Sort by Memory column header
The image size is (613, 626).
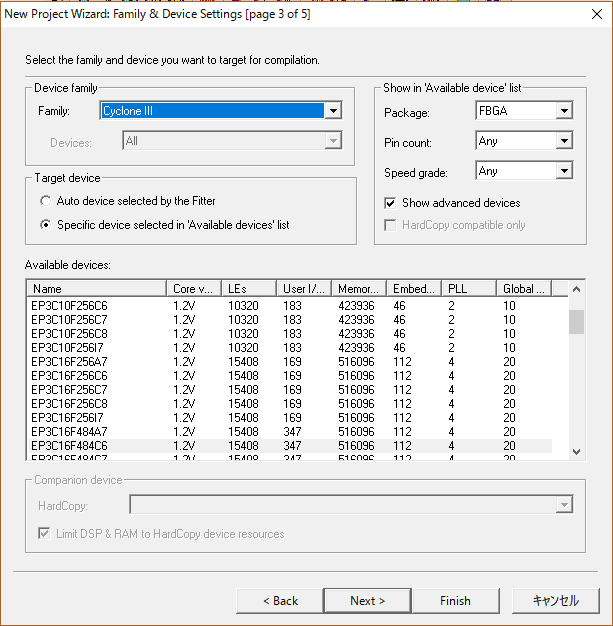pos(359,289)
